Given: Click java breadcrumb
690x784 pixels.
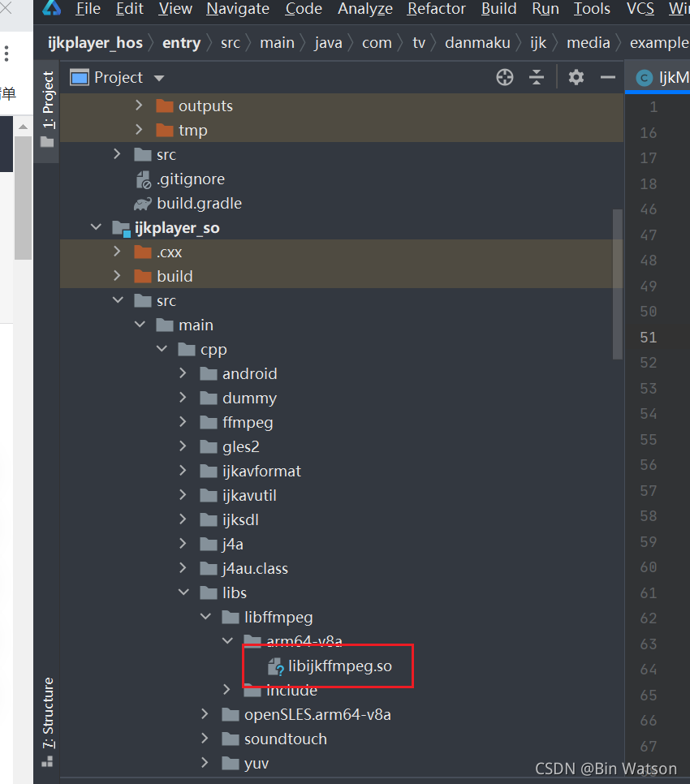Looking at the screenshot, I should point(328,43).
